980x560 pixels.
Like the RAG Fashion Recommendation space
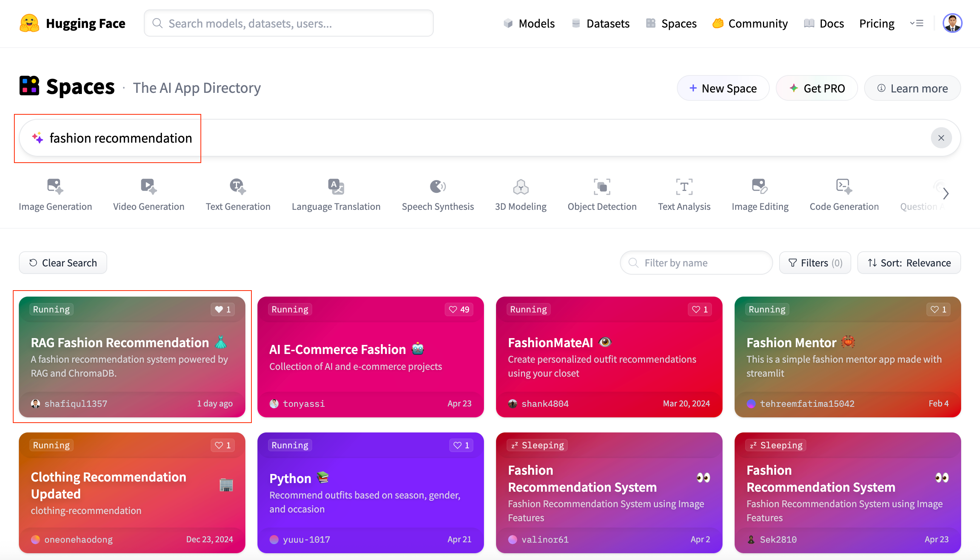(223, 309)
